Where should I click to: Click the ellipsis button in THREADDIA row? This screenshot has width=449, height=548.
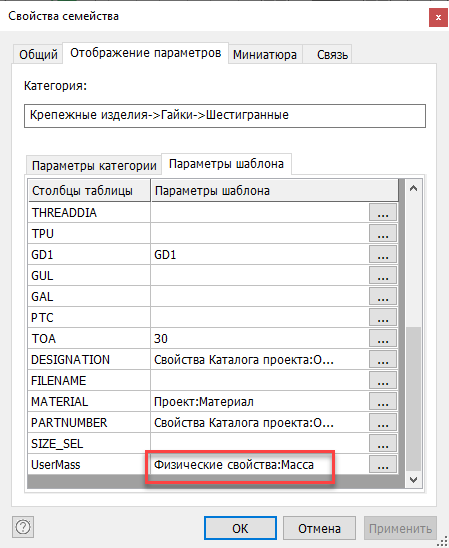coord(383,212)
